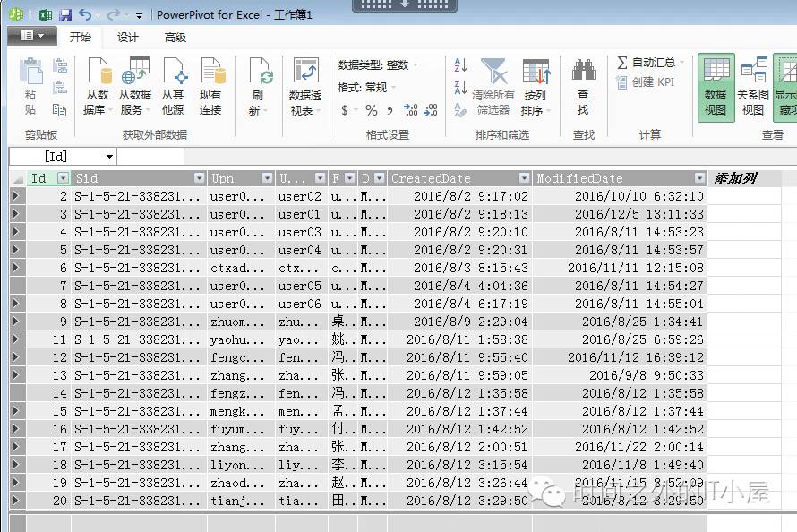Image resolution: width=797 pixels, height=532 pixels.
Task: Switch to Data View
Action: (716, 88)
